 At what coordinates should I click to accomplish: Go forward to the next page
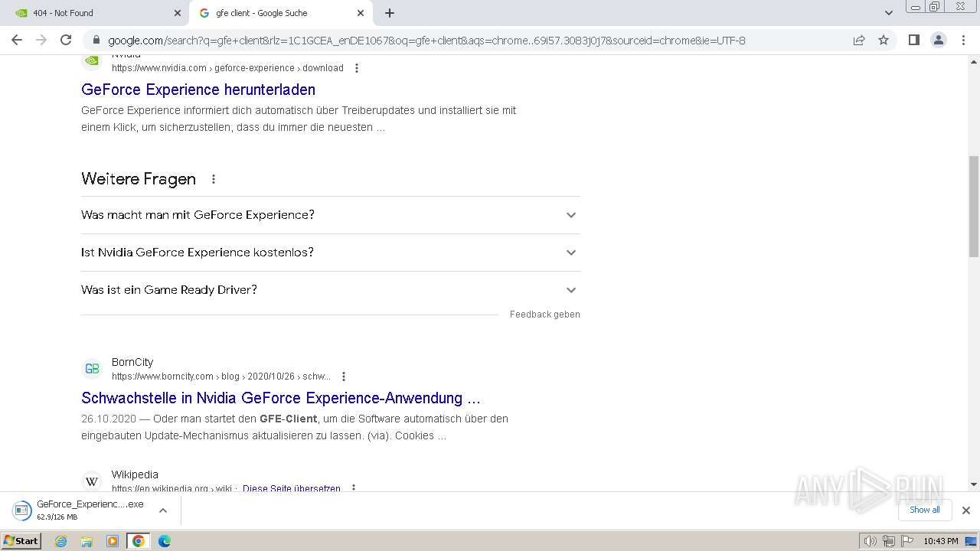(41, 41)
